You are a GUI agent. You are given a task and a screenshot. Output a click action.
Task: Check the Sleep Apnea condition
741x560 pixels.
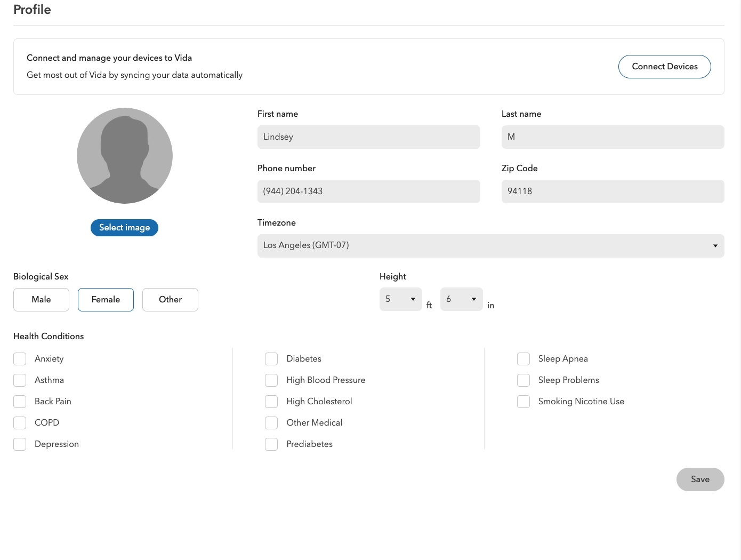tap(523, 358)
